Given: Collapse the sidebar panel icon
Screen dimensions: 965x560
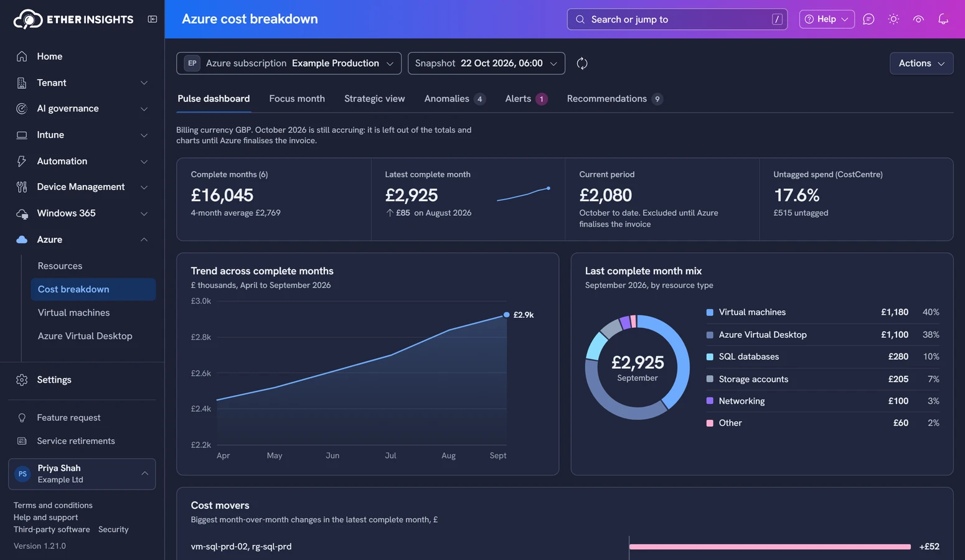Looking at the screenshot, I should (x=152, y=19).
